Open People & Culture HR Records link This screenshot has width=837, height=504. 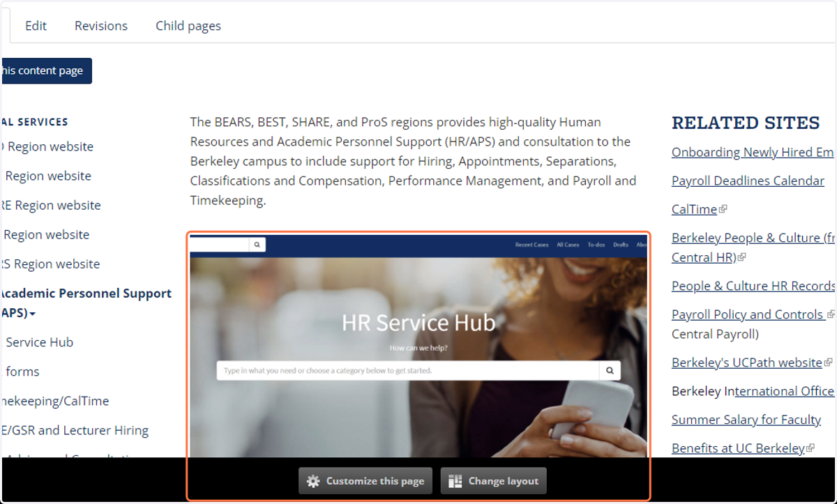[x=753, y=286]
